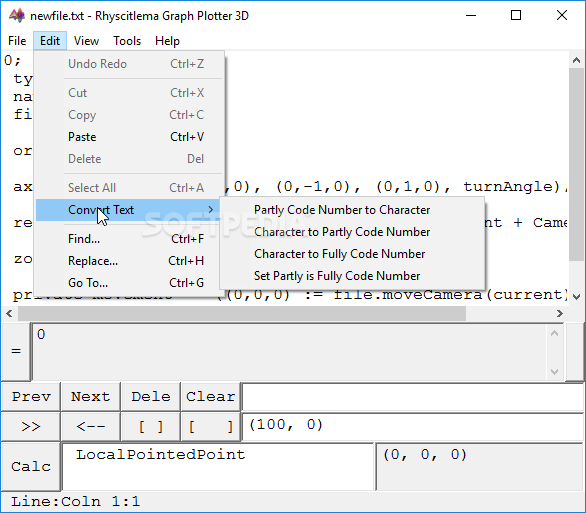The image size is (586, 513).
Task: Choose Character to Partly Code Number
Action: 352,232
